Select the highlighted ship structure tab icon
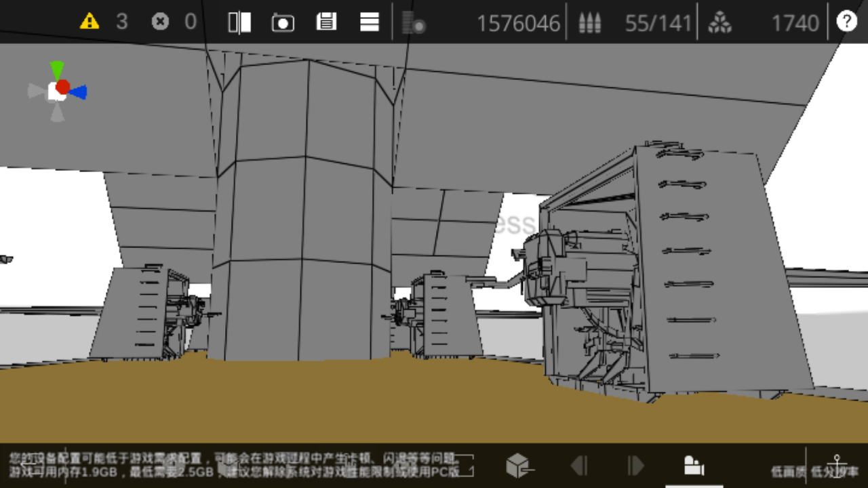The width and height of the screenshot is (868, 488). [x=694, y=465]
